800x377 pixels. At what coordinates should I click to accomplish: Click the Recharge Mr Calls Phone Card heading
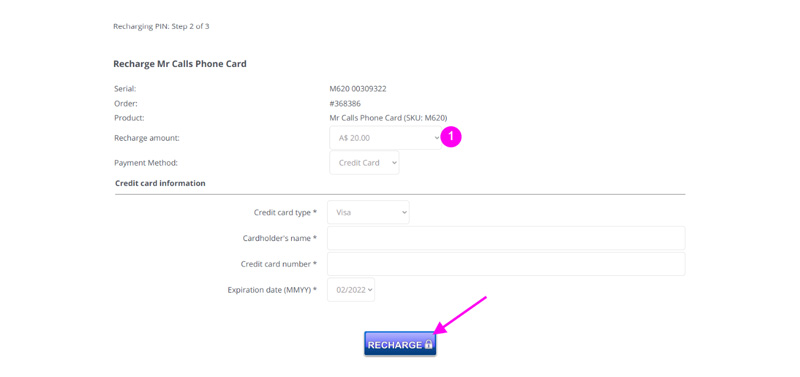(180, 64)
